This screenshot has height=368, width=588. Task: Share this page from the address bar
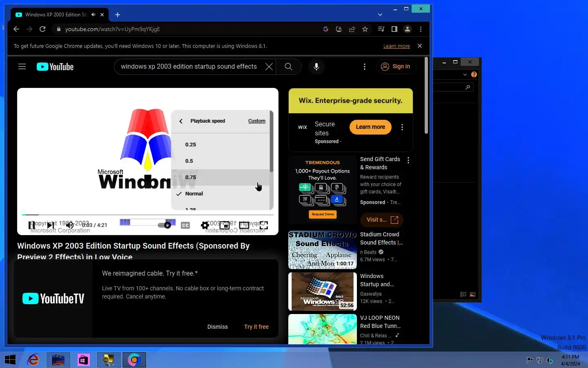point(352,29)
